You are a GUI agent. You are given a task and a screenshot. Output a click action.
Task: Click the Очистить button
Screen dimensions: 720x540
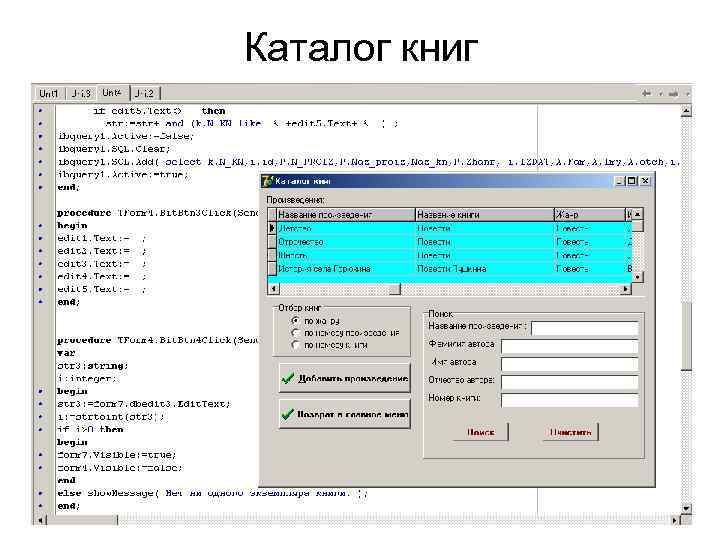(x=570, y=432)
